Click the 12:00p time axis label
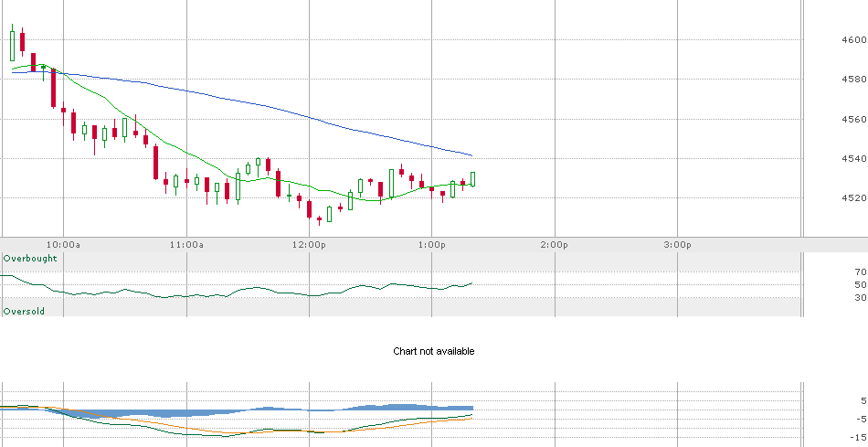 pyautogui.click(x=310, y=245)
